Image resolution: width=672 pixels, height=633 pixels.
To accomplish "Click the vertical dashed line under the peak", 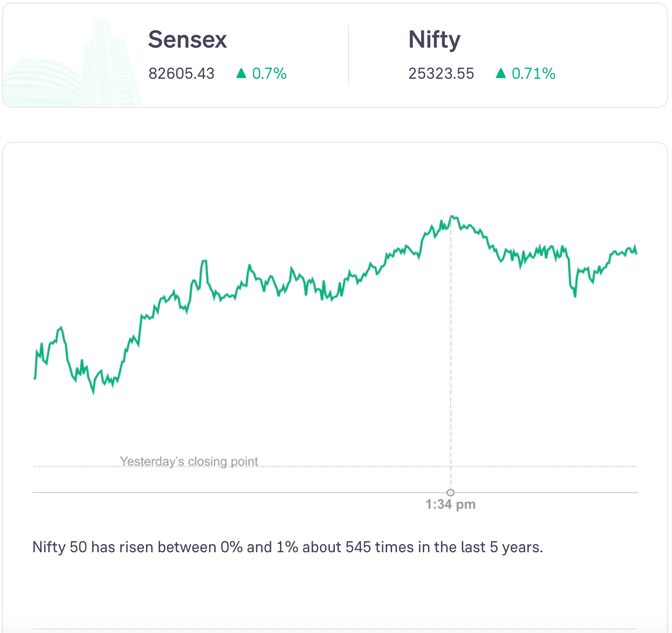I will pyautogui.click(x=450, y=351).
